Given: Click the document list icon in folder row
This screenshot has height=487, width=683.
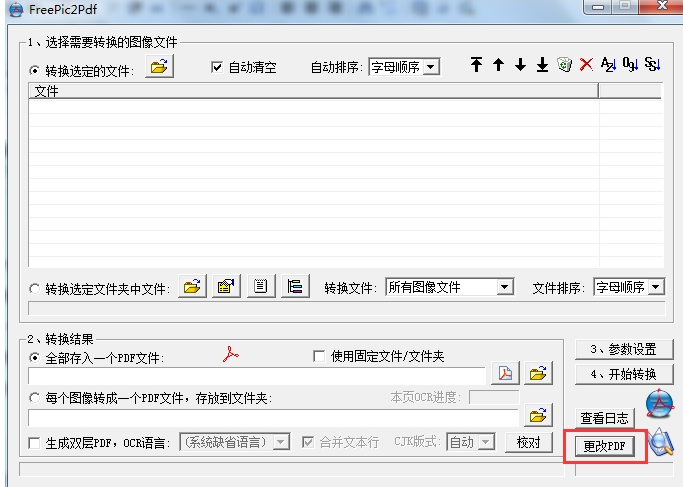Looking at the screenshot, I should click(x=261, y=286).
